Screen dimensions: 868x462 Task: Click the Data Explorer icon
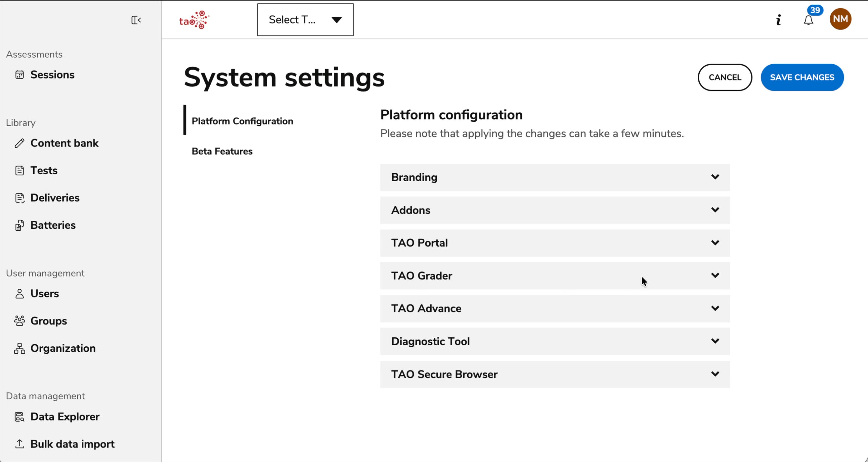click(20, 417)
